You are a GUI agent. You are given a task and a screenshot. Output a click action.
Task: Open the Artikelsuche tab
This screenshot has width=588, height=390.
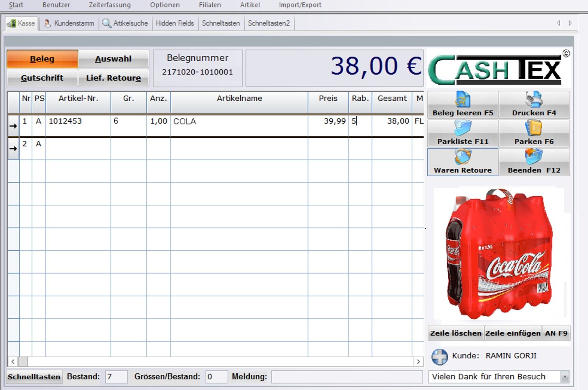125,23
